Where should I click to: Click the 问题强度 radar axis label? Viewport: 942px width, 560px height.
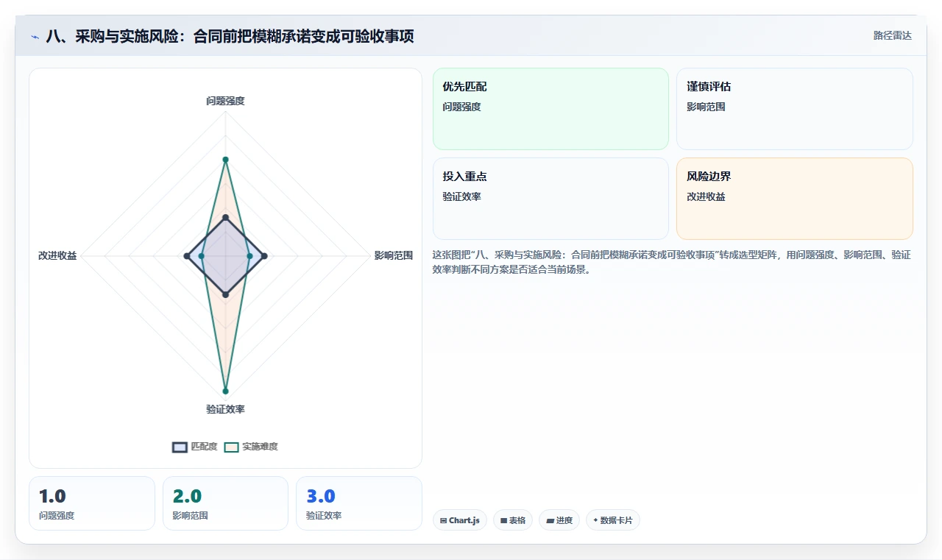(225, 101)
